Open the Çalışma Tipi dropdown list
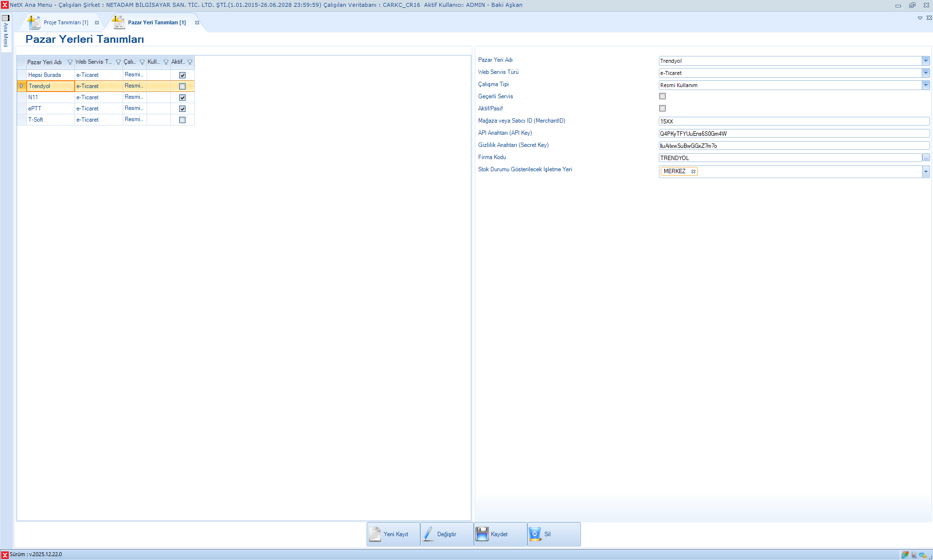The width and height of the screenshot is (933, 560). 926,85
